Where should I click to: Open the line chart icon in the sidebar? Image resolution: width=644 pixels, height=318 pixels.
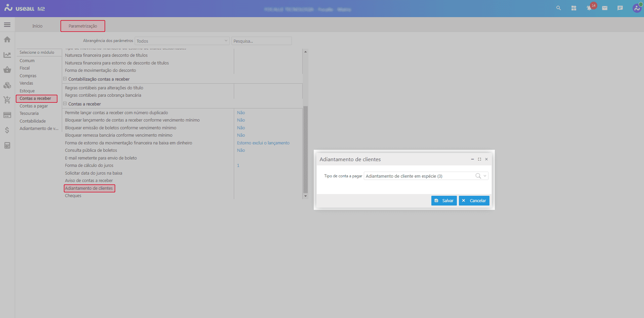[x=7, y=55]
